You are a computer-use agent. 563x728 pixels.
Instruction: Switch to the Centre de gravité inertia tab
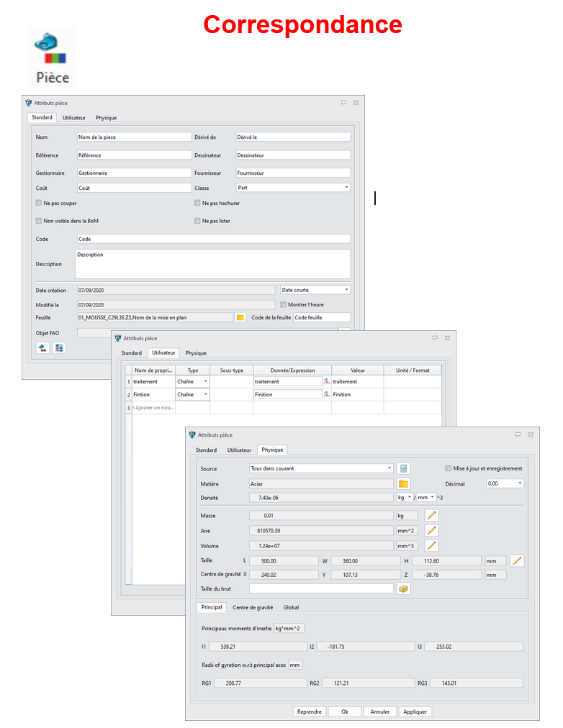coord(253,607)
